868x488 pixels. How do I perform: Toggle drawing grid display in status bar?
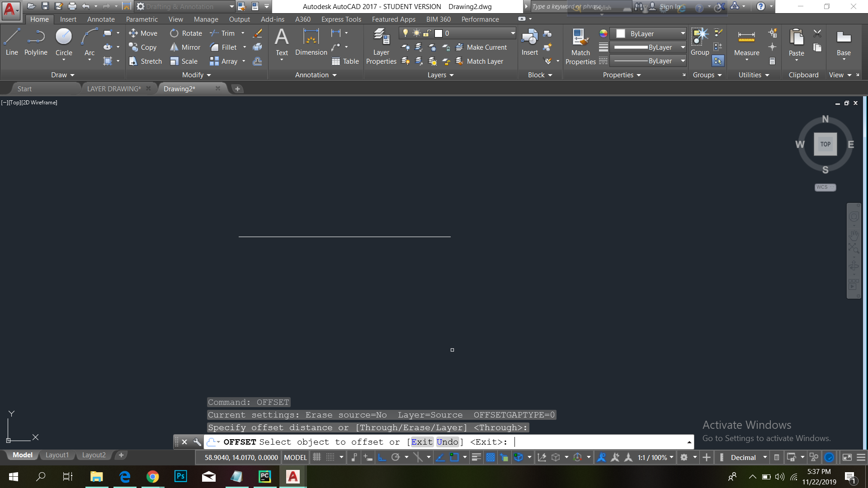coord(317,457)
